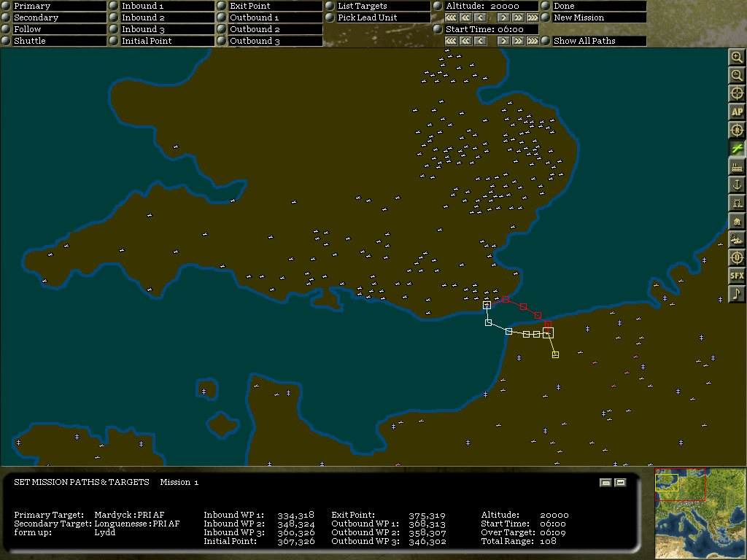Click the 'Total Range:' value 108
Viewport: 747px width, 560px height.
click(548, 541)
